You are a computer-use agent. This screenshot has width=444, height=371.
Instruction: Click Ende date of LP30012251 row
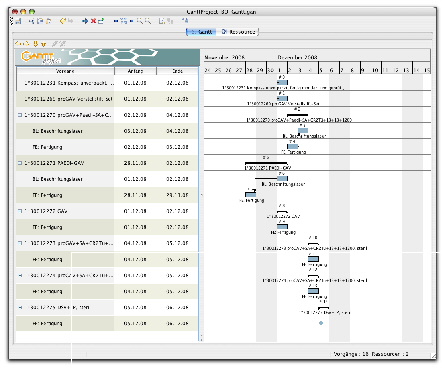click(177, 83)
